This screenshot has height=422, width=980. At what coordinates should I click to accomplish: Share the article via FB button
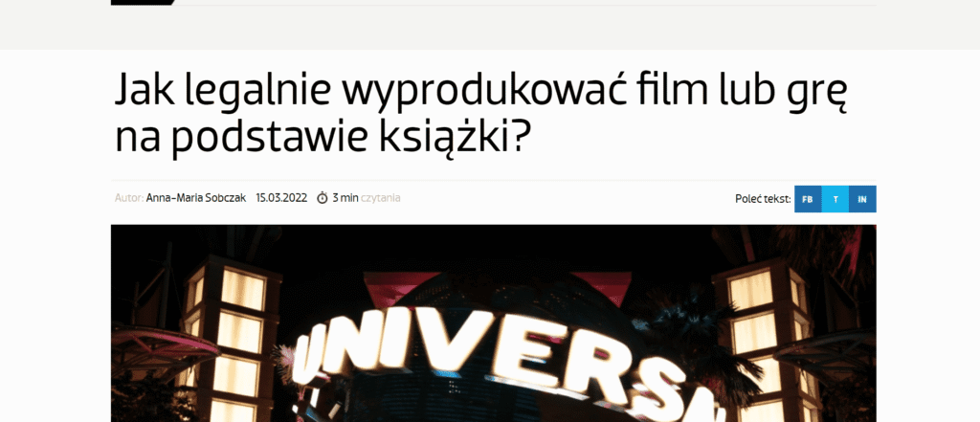tap(808, 199)
